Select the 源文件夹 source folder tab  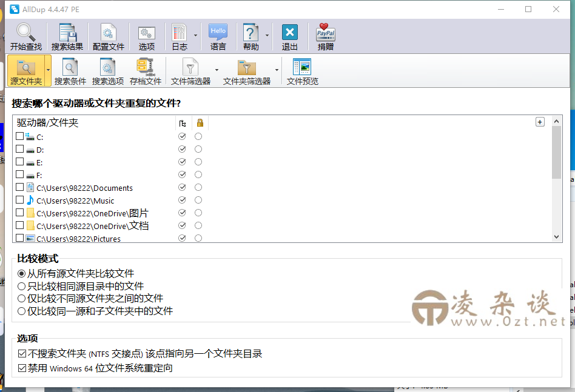pos(26,71)
